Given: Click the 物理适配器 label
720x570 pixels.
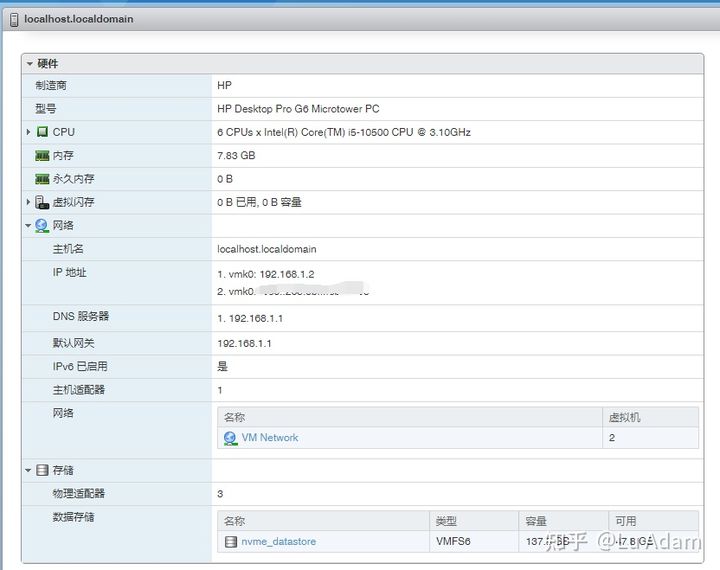Looking at the screenshot, I should [79, 493].
